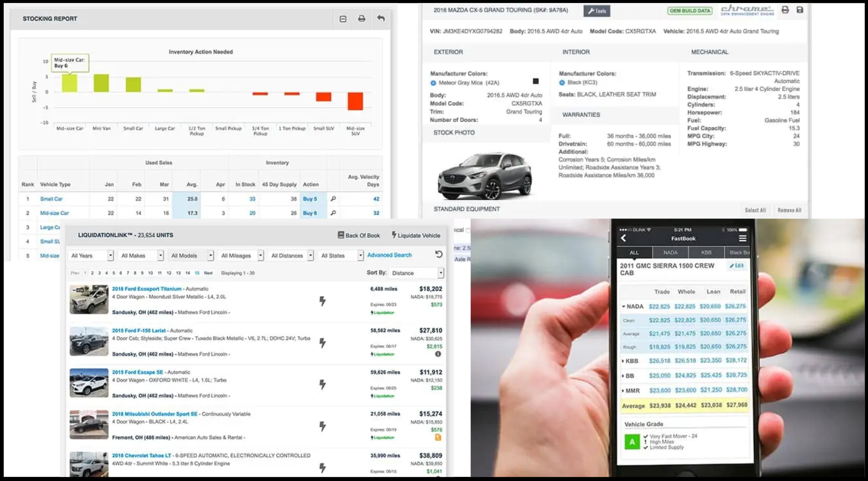The image size is (868, 481).
Task: Click the Buy 6 action for Mid-size Car
Action: (310, 213)
